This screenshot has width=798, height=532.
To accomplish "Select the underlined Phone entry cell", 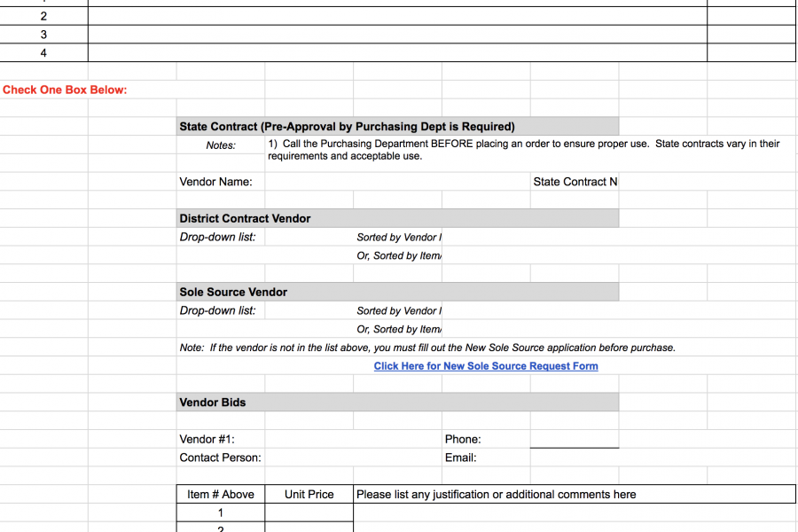I will [575, 439].
